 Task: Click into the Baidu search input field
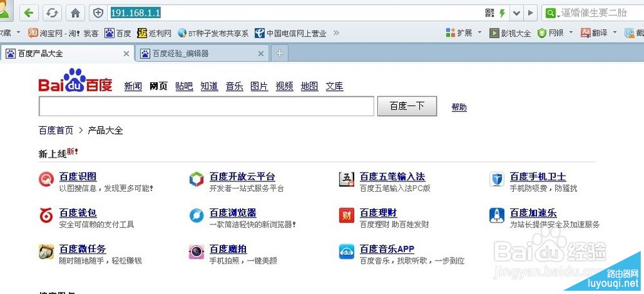(206, 106)
